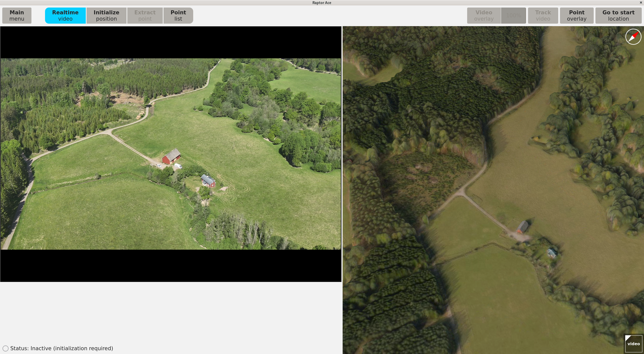
Task: Click the red barn in the video
Action: click(171, 156)
